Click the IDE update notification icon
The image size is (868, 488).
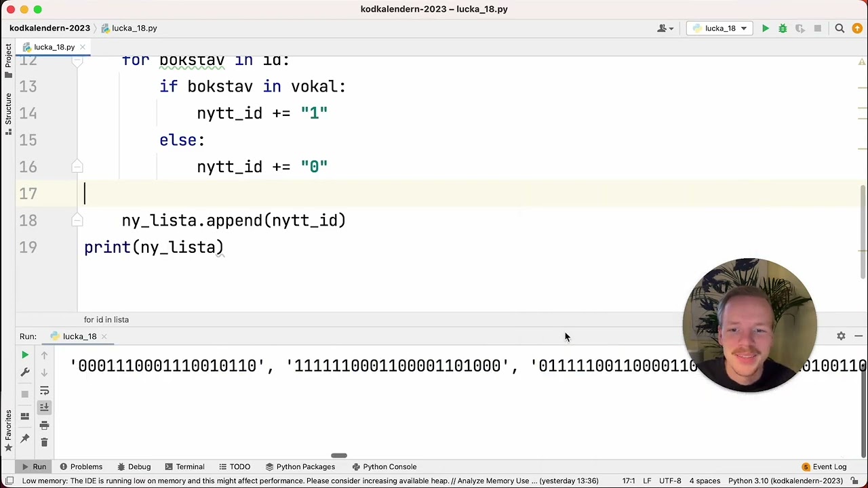[x=857, y=28]
